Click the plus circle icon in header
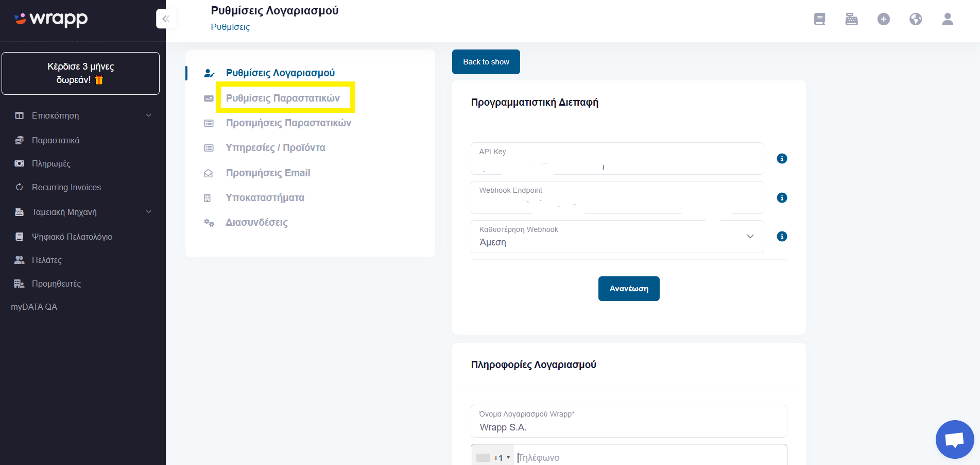980x465 pixels. [x=883, y=19]
